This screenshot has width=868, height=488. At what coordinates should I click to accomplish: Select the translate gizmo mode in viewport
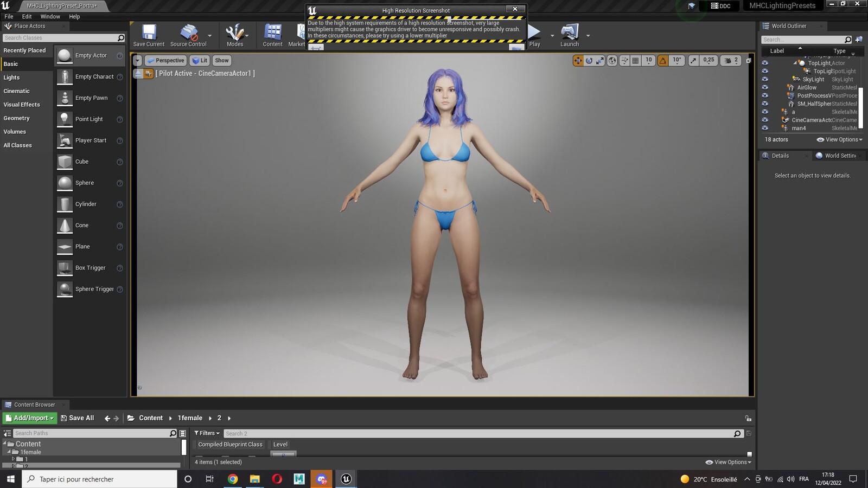tap(578, 61)
